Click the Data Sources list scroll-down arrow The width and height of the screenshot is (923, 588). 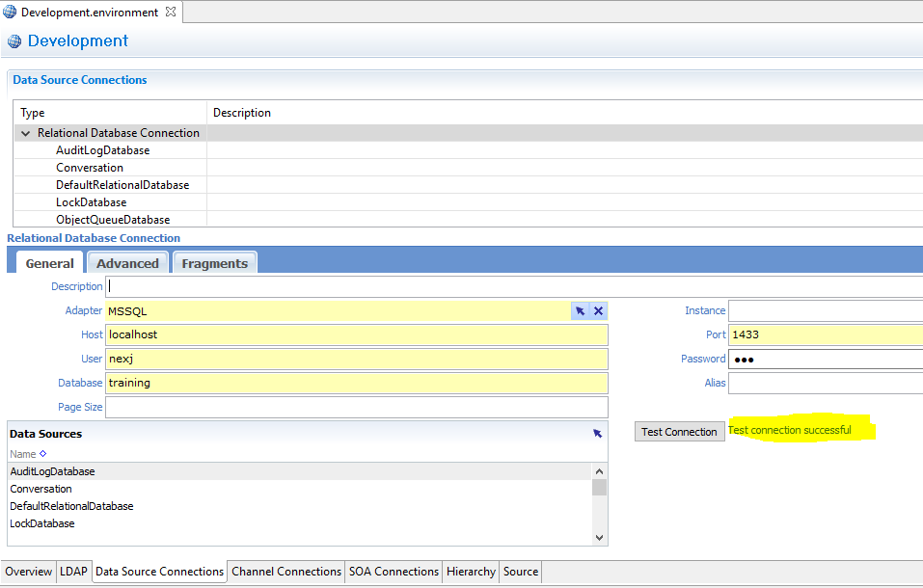coord(600,536)
